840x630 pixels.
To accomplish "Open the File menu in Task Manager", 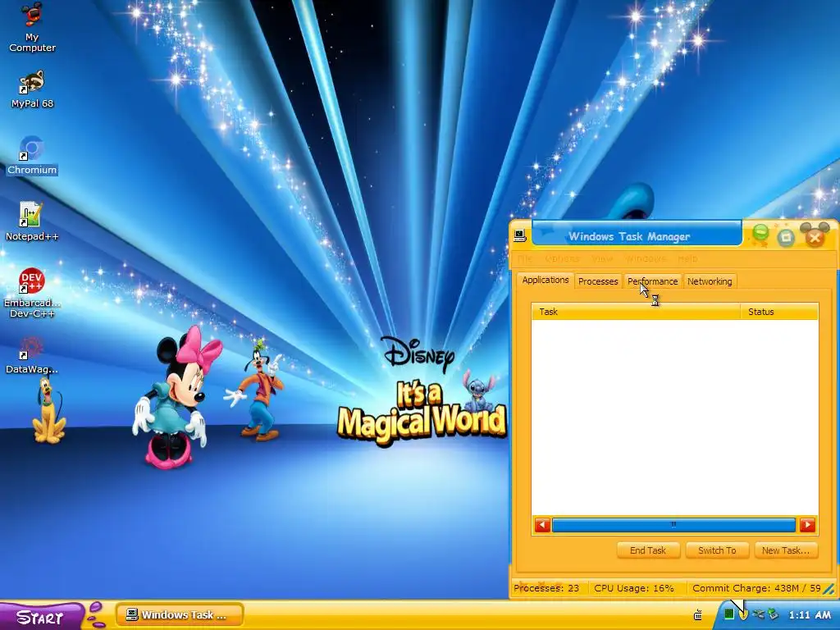I will pos(524,258).
